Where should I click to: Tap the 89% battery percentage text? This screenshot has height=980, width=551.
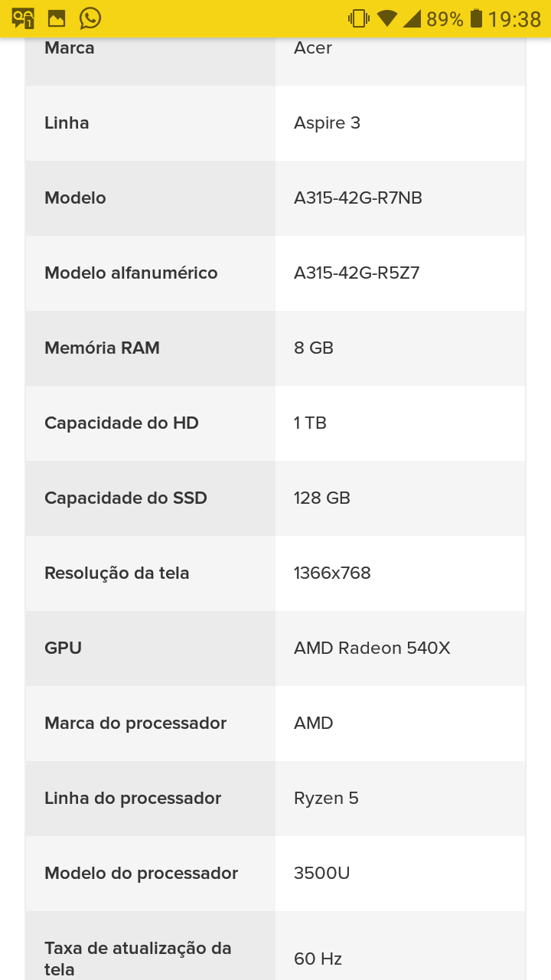click(x=445, y=19)
